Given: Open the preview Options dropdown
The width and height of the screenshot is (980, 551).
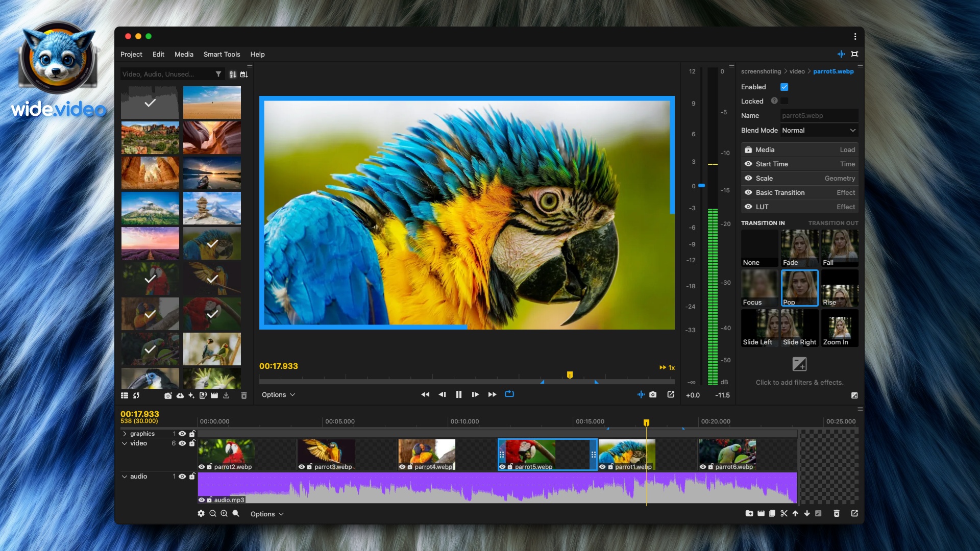Looking at the screenshot, I should [x=278, y=394].
